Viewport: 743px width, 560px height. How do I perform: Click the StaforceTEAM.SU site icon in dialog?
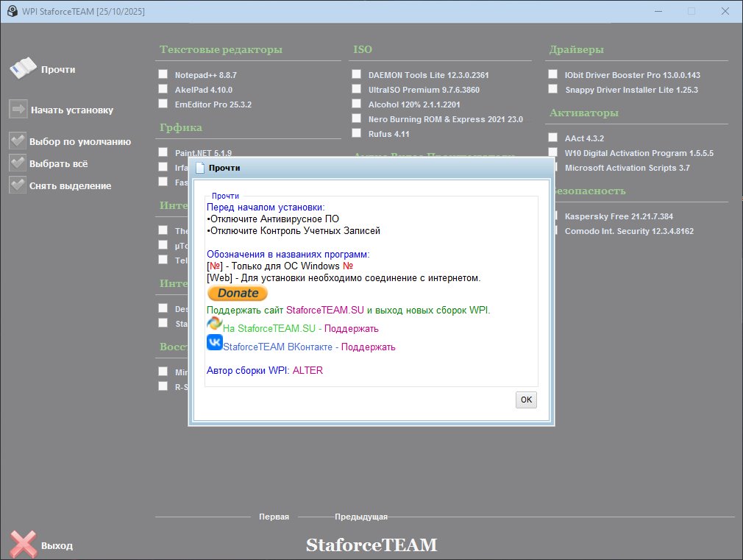215,323
